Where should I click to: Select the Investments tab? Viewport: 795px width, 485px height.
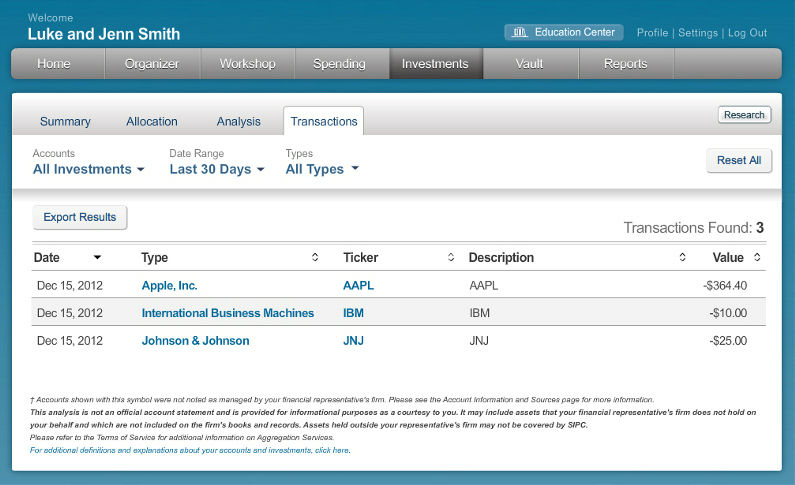pos(435,64)
